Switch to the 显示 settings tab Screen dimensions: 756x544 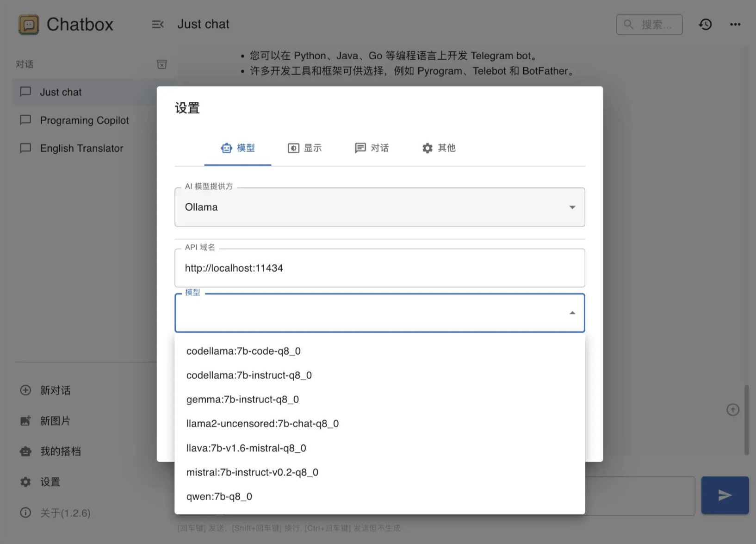point(304,148)
